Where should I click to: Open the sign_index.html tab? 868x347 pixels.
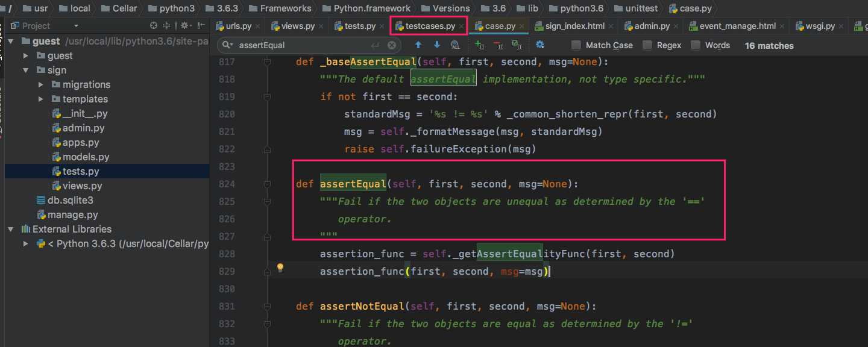(x=573, y=26)
